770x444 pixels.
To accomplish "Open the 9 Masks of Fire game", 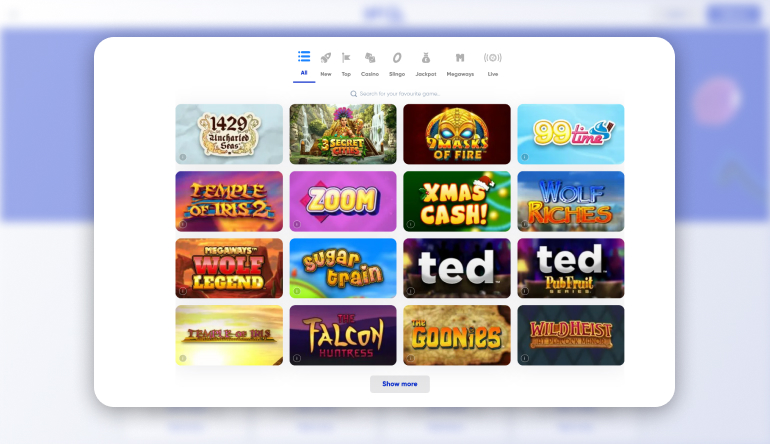I will [457, 134].
